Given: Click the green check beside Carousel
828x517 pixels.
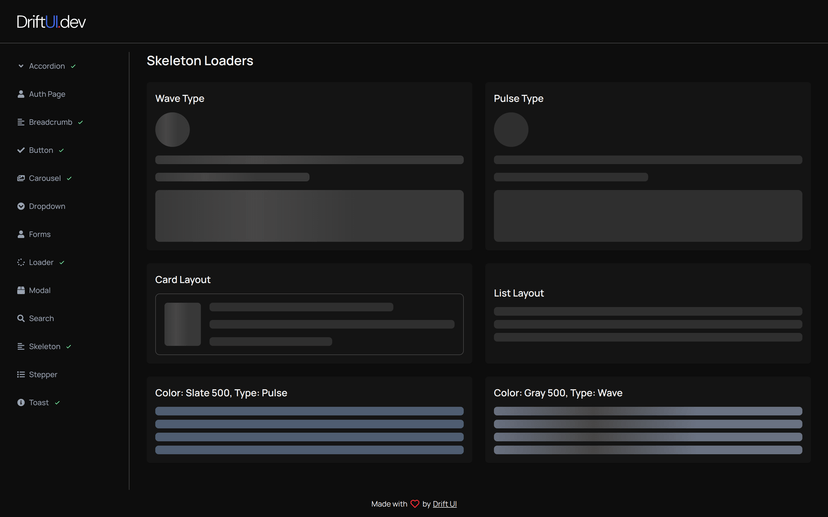Looking at the screenshot, I should click(x=69, y=178).
